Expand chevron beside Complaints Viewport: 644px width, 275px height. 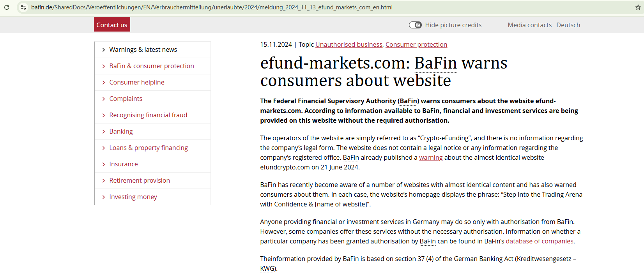(x=103, y=99)
